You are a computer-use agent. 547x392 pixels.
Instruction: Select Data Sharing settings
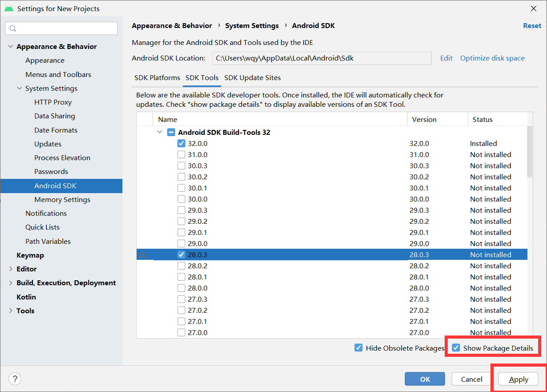55,116
